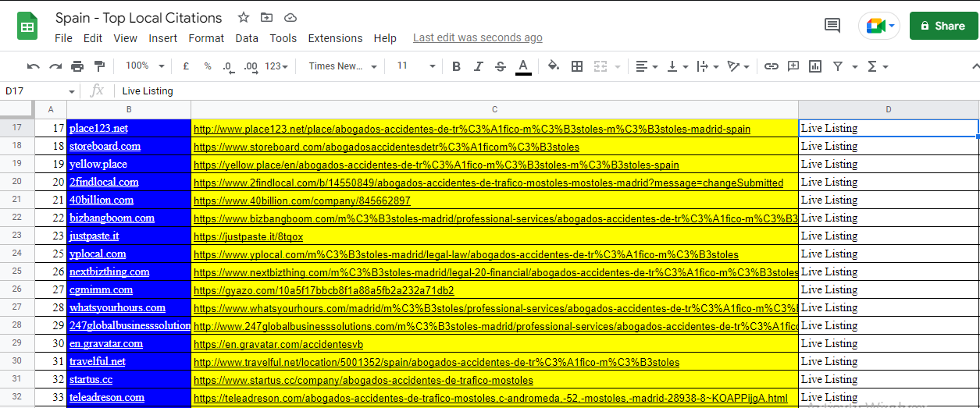Click the formula bar containing Live Listing
Viewport: 980px width, 408px height.
(547, 90)
